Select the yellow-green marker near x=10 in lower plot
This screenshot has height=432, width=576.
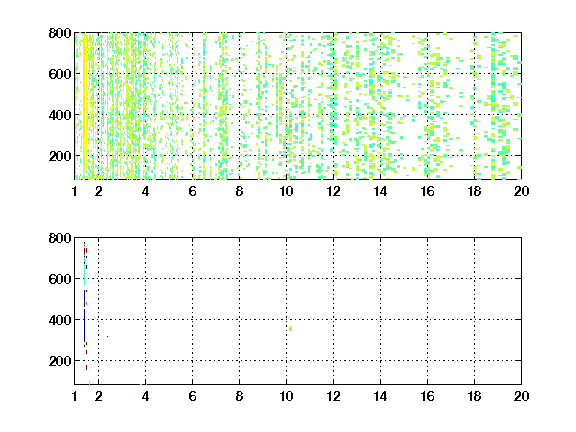pos(291,328)
